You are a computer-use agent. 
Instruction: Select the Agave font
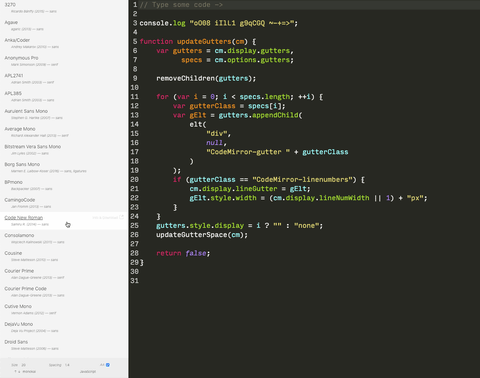(11, 22)
